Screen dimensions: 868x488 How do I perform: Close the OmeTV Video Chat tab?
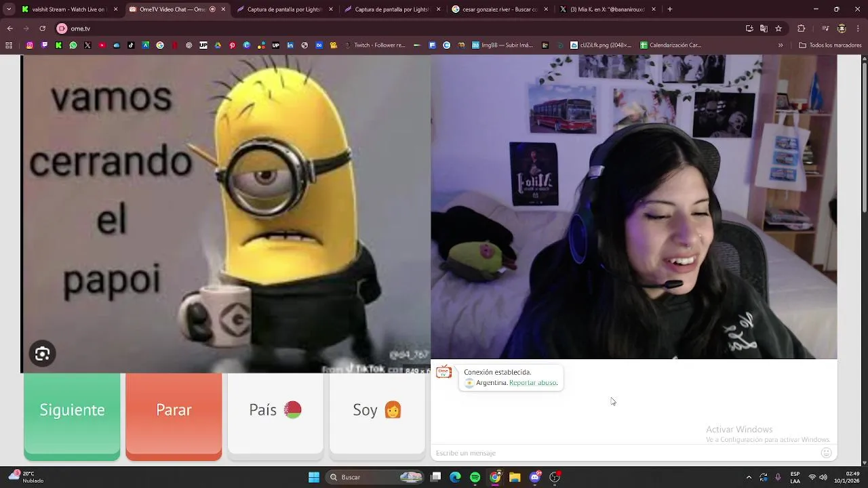pyautogui.click(x=223, y=9)
